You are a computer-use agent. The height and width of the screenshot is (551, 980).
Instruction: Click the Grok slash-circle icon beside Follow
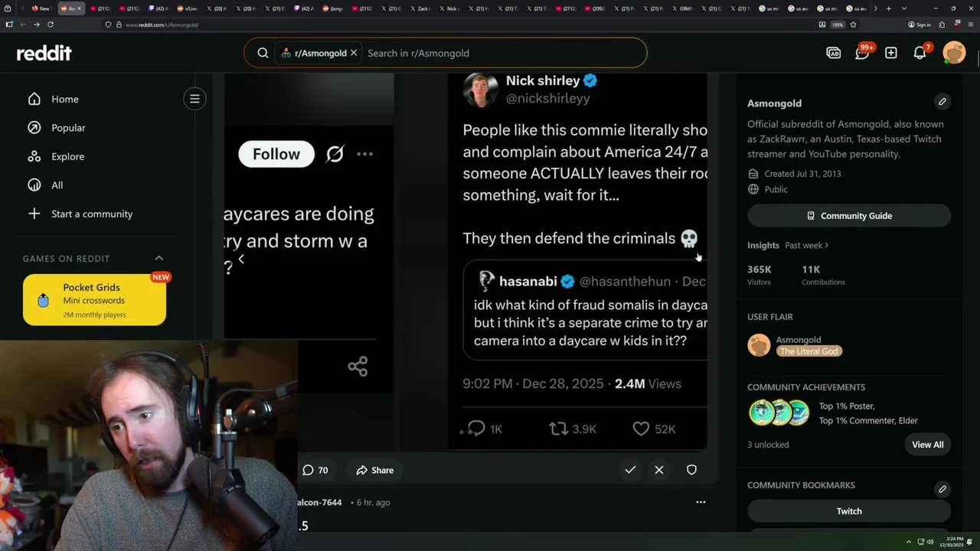point(335,154)
